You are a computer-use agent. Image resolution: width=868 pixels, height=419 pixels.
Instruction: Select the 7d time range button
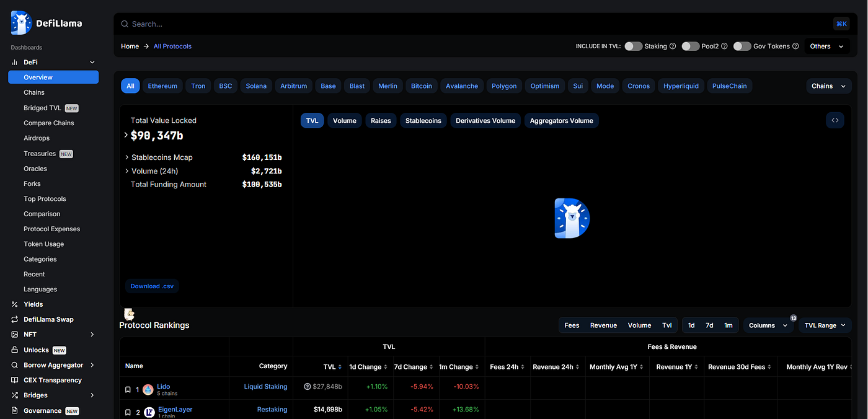(709, 325)
